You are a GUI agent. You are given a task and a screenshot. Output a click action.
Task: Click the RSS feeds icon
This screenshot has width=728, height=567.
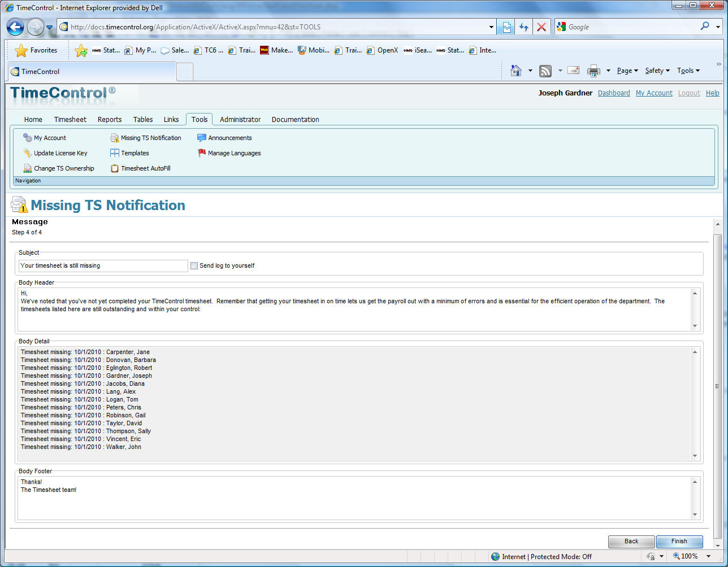tap(545, 71)
